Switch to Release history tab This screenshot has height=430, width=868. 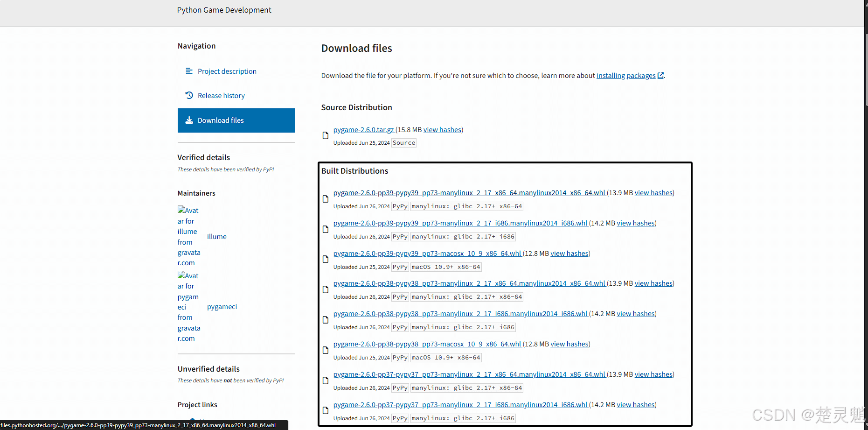(221, 96)
